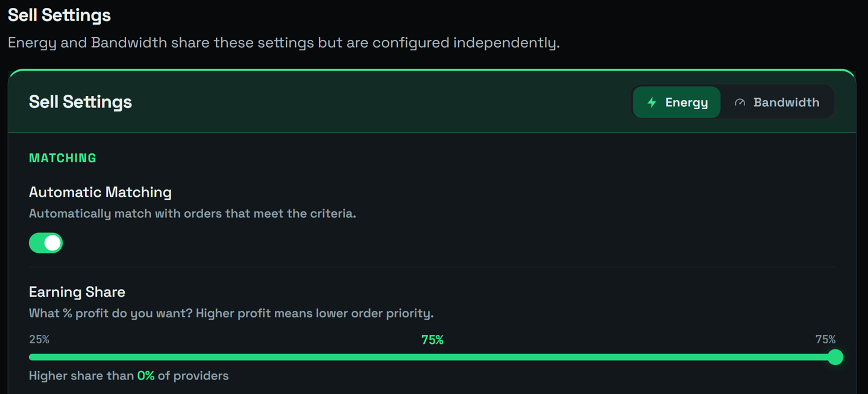Click the green MATCHING section heading
868x394 pixels.
tap(63, 158)
